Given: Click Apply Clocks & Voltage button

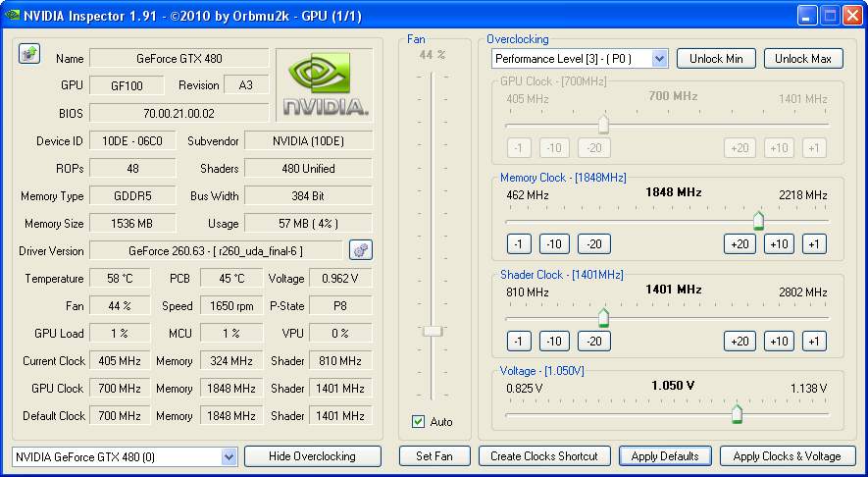Looking at the screenshot, I should pos(787,456).
